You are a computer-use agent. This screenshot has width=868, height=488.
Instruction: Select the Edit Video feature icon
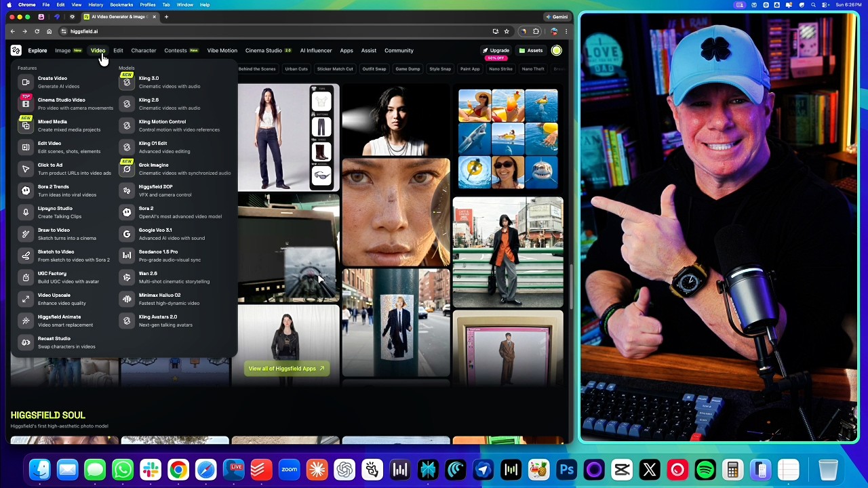26,147
